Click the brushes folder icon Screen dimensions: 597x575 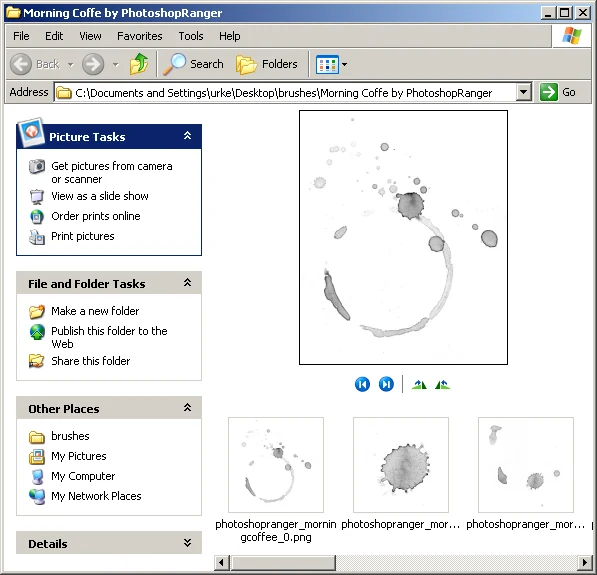(37, 437)
